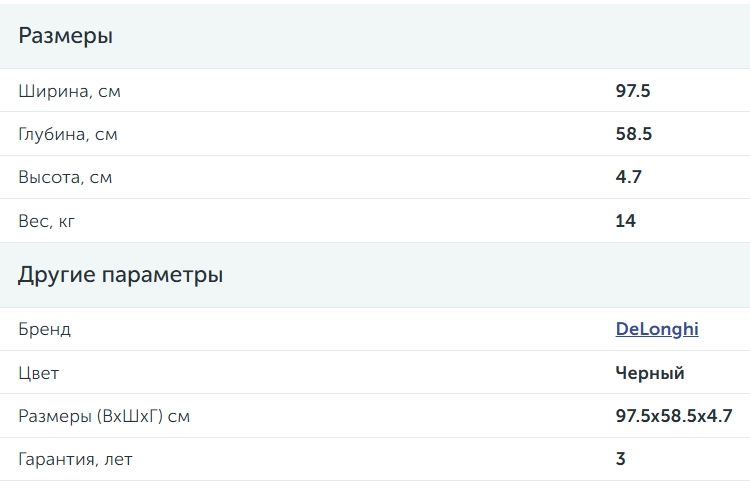Screen dimensions: 750x493
Task: Click the Высота, см label
Action: pyautogui.click(x=65, y=177)
